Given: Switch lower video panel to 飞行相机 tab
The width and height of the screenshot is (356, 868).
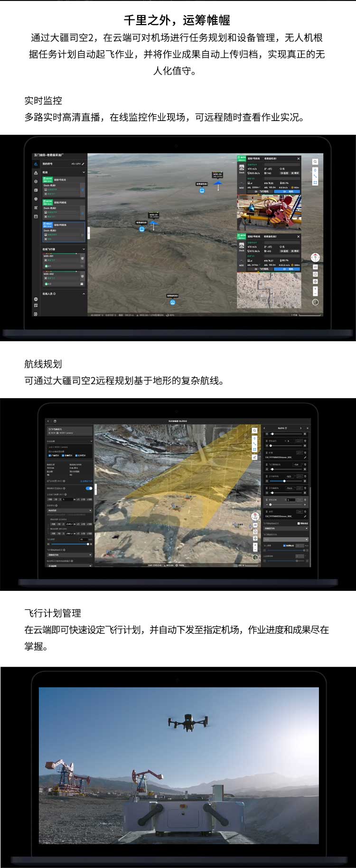Looking at the screenshot, I should tap(261, 269).
